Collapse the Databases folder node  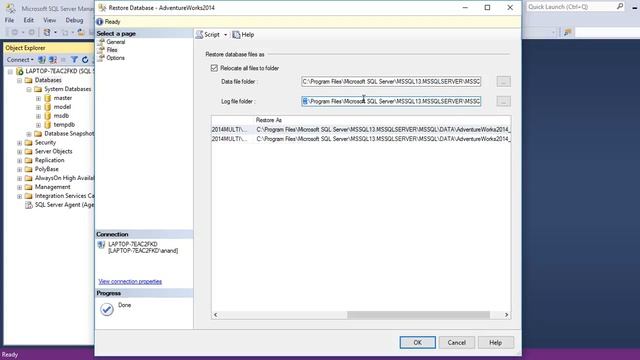[x=19, y=80]
